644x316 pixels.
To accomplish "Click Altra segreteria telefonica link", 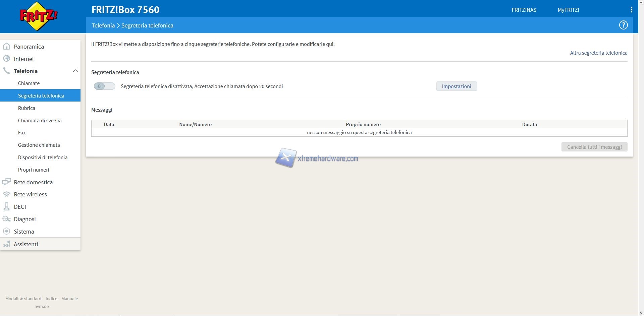I will (x=598, y=53).
